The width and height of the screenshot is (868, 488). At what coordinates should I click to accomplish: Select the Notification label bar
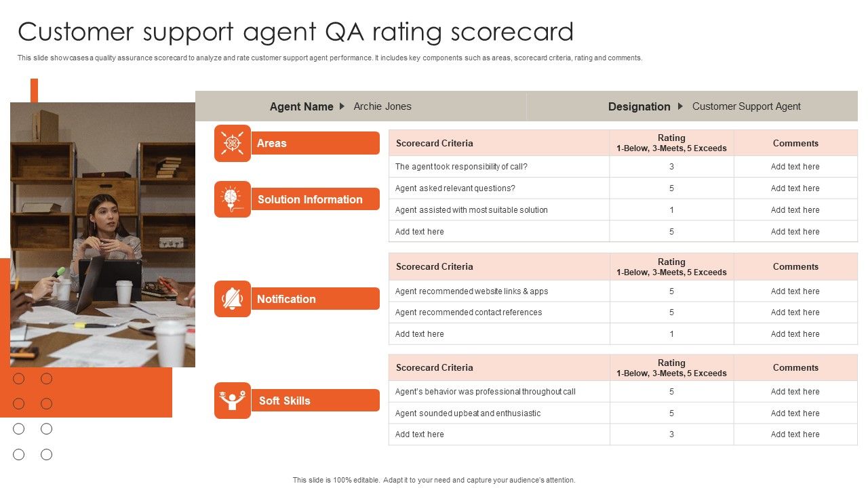(315, 299)
